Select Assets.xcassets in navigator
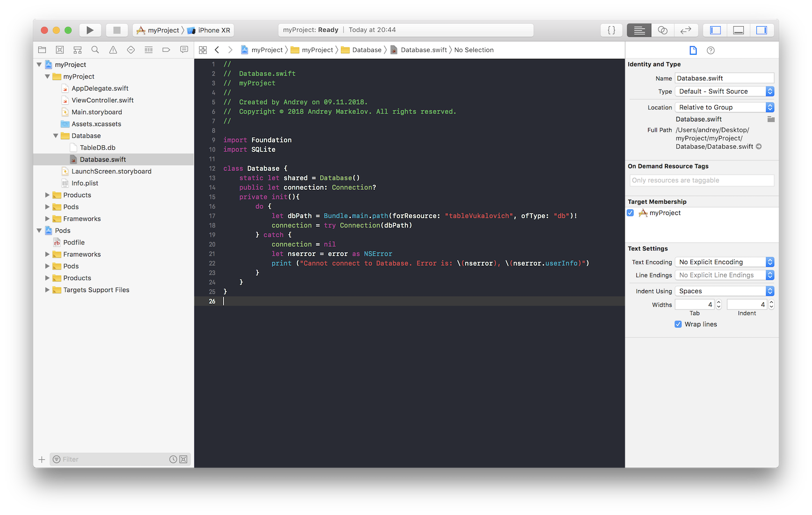 pos(96,124)
